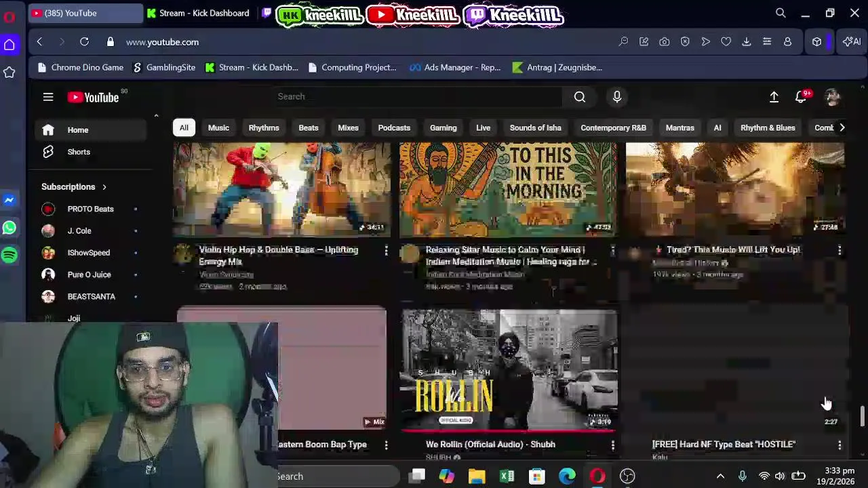The width and height of the screenshot is (868, 488).
Task: Open Messenger in the Opera sidebar
Action: click(9, 201)
